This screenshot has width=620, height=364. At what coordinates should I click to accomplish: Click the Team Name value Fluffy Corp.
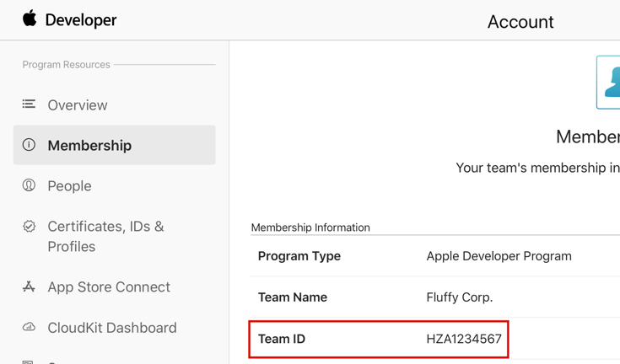click(x=460, y=297)
